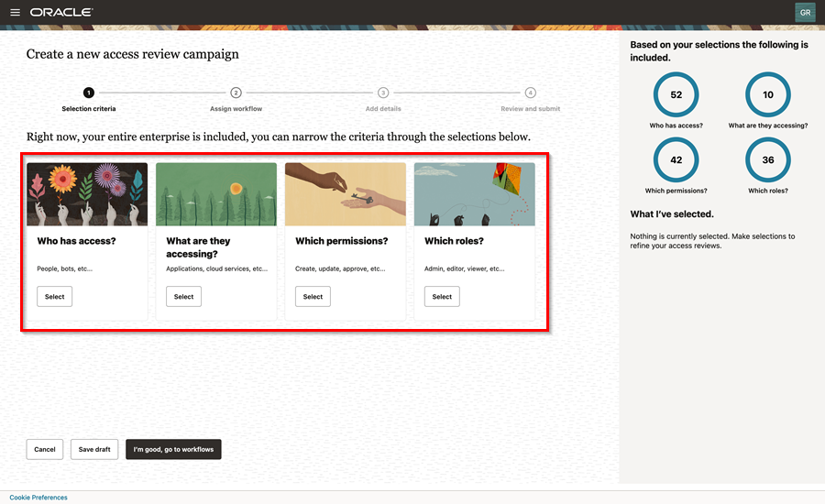This screenshot has width=825, height=504.
Task: Click the People, bots, etc... description
Action: click(x=65, y=268)
